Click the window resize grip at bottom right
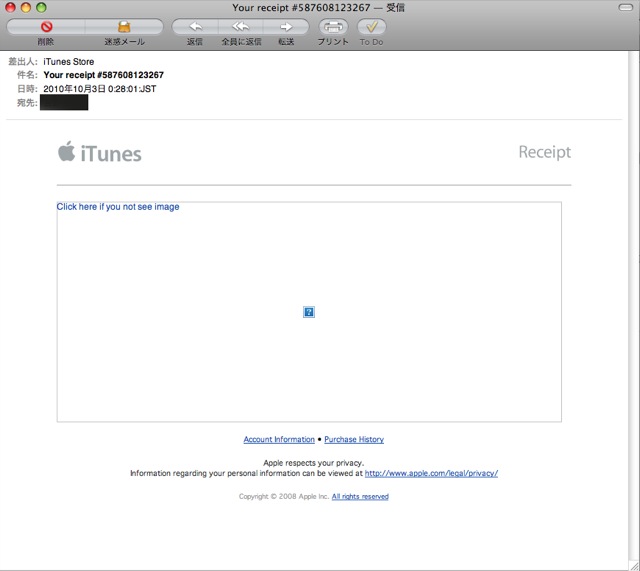This screenshot has width=640, height=571. (x=634, y=565)
